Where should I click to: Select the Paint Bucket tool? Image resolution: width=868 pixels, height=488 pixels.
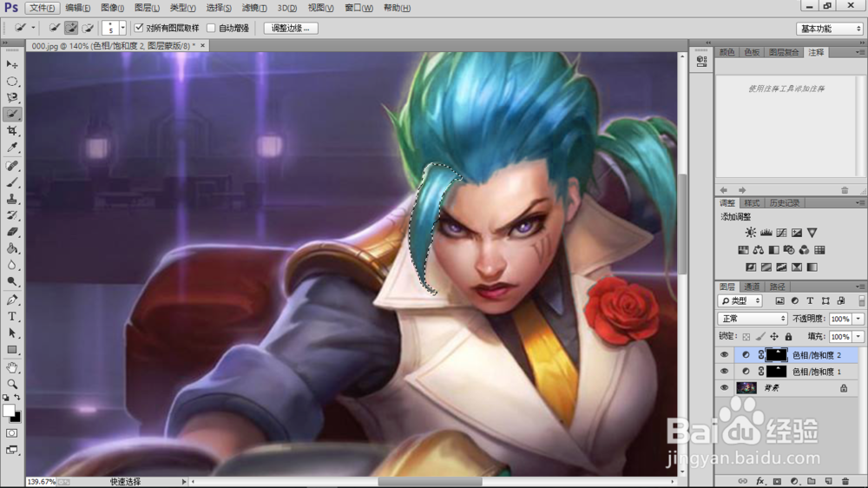pos(11,248)
